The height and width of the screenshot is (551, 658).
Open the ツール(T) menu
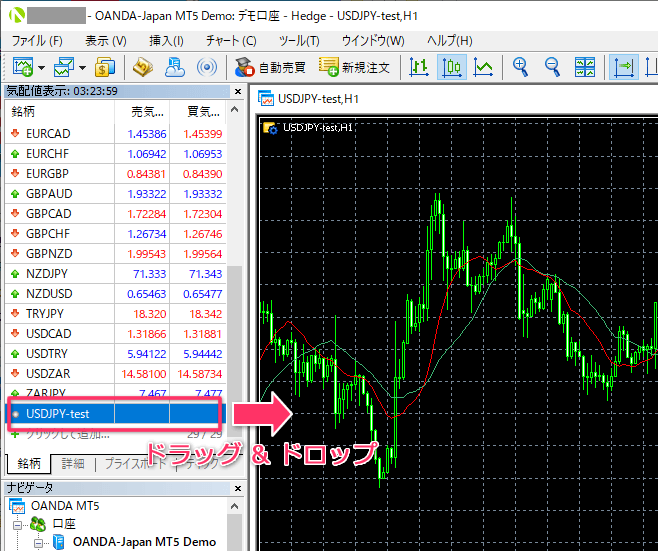pyautogui.click(x=299, y=41)
